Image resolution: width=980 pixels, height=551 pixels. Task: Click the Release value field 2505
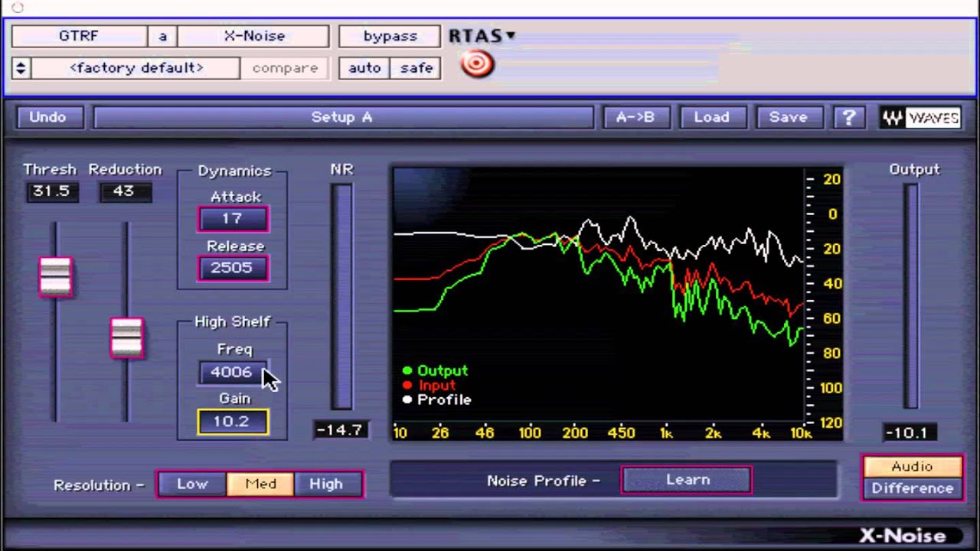coord(233,268)
